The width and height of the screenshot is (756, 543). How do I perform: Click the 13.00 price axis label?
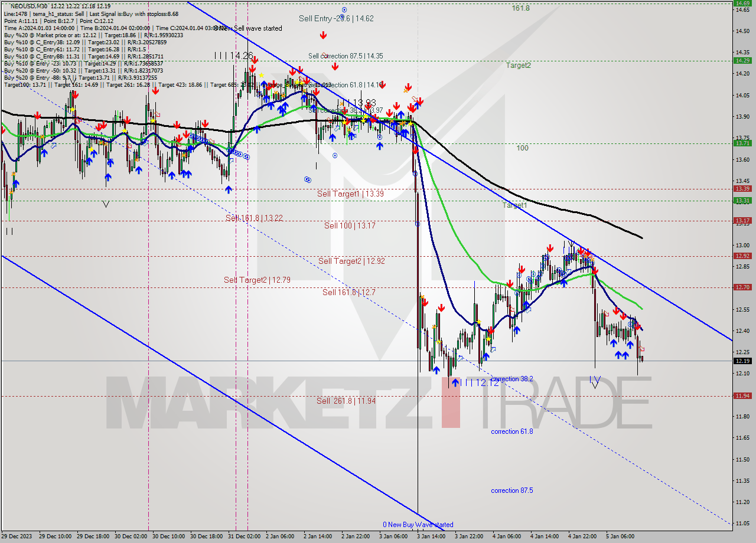742,245
